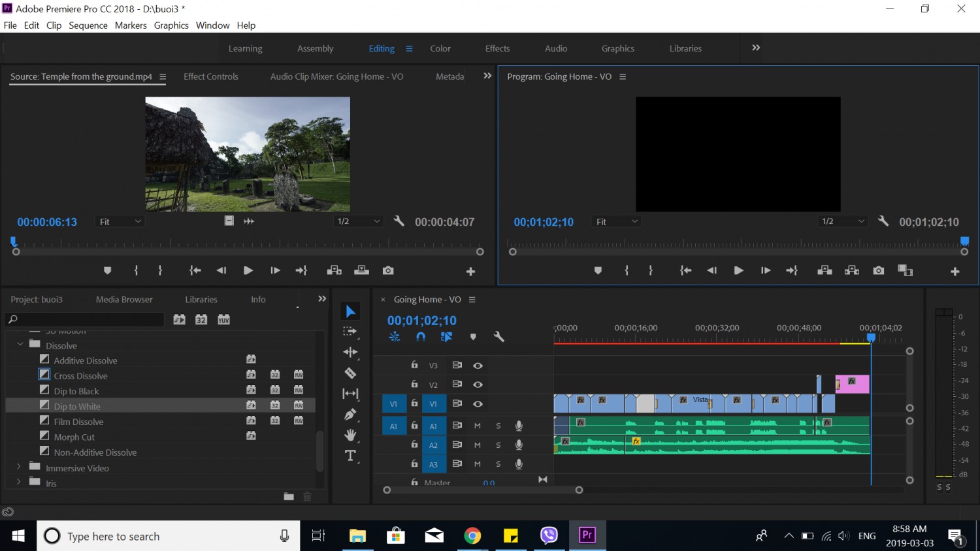Toggle V3 track output eye
980x551 pixels.
478,366
